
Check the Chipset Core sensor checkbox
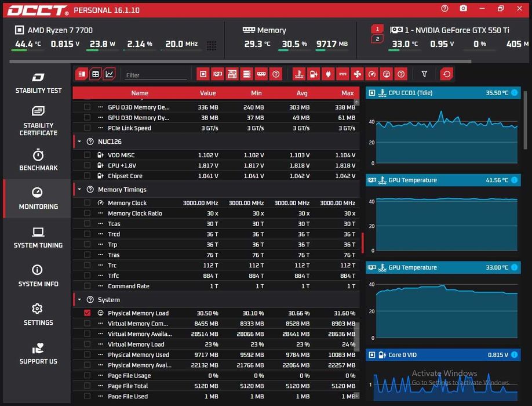point(87,176)
